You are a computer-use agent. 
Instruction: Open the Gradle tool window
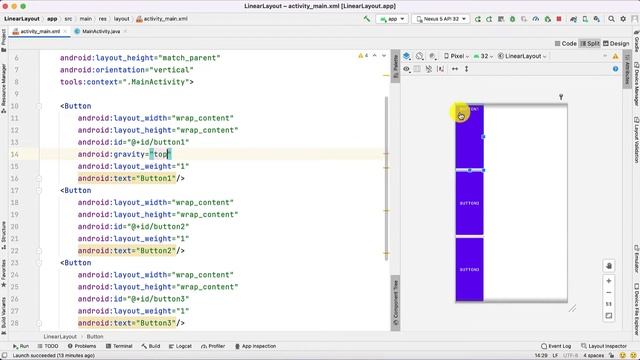click(636, 40)
